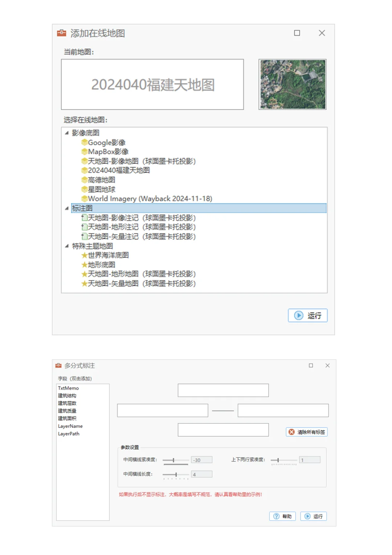
Task: Select the 建筑面积 field
Action: coord(67,418)
